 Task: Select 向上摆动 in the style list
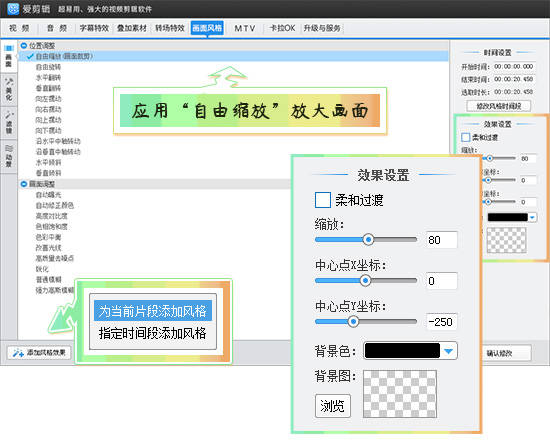(x=48, y=120)
